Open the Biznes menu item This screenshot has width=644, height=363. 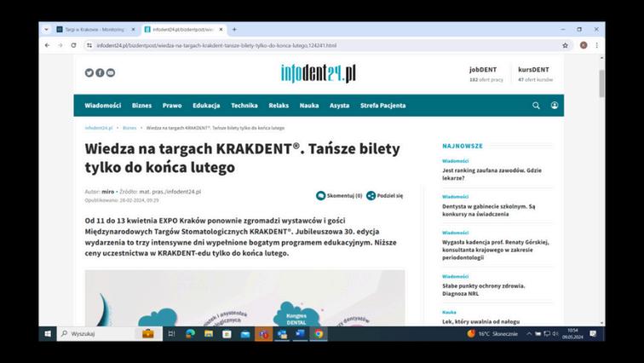(141, 106)
